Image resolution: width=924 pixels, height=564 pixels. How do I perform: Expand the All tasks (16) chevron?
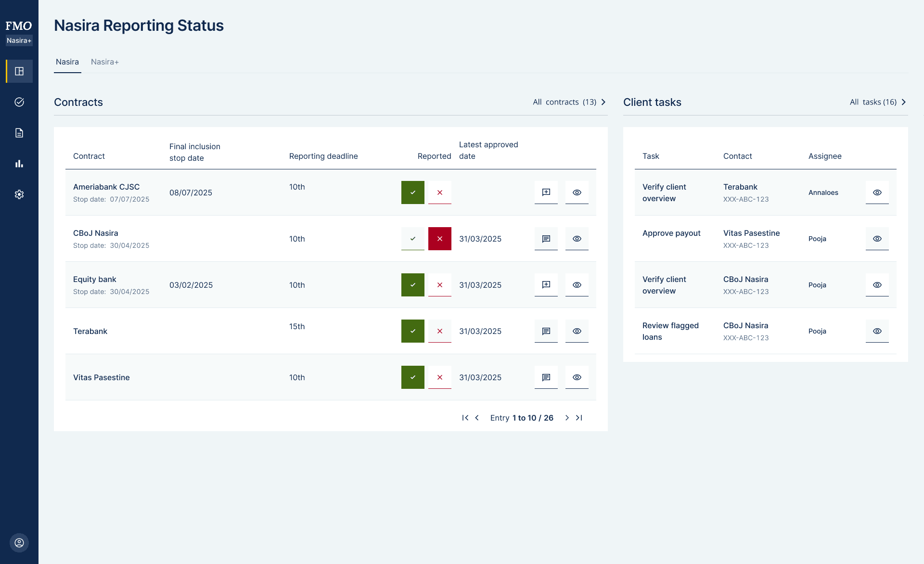(904, 102)
